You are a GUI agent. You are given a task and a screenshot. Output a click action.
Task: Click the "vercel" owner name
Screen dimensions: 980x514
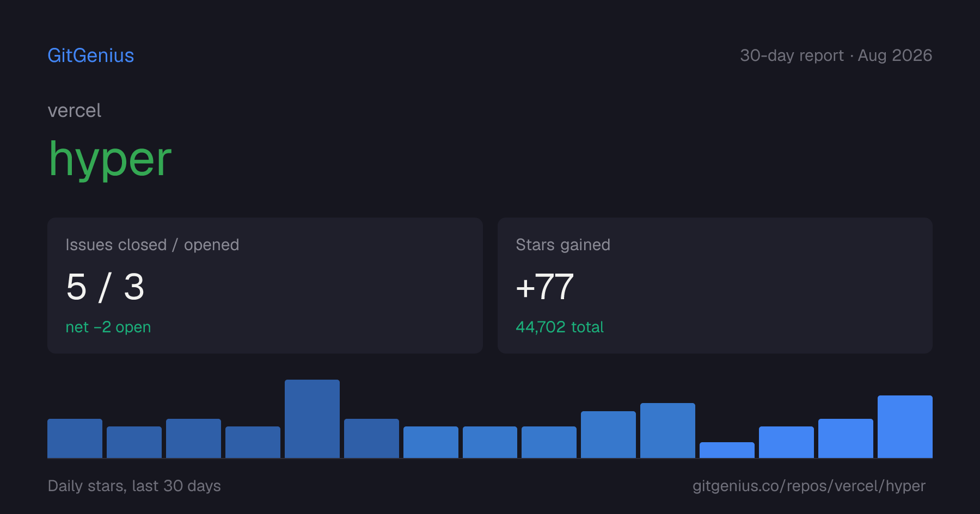[75, 110]
